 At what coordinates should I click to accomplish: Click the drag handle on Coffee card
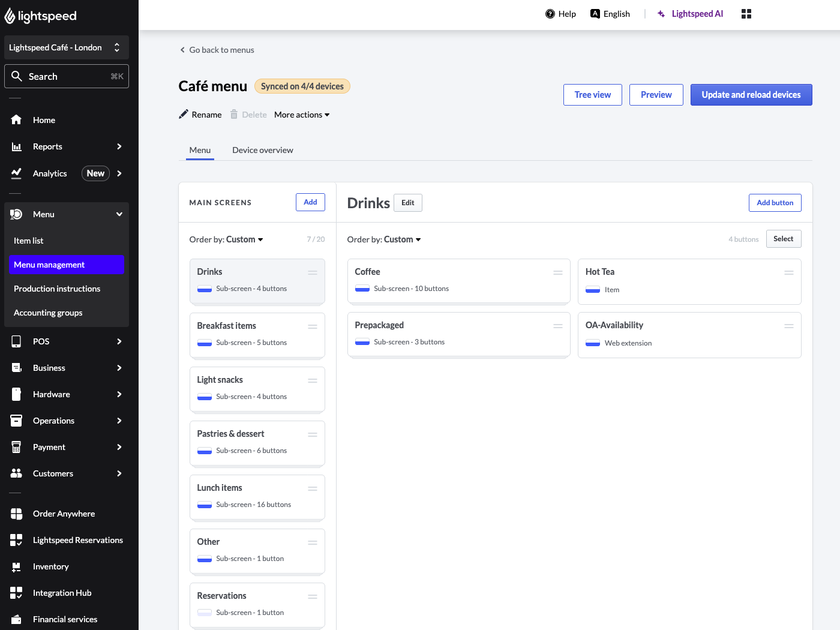click(x=558, y=272)
